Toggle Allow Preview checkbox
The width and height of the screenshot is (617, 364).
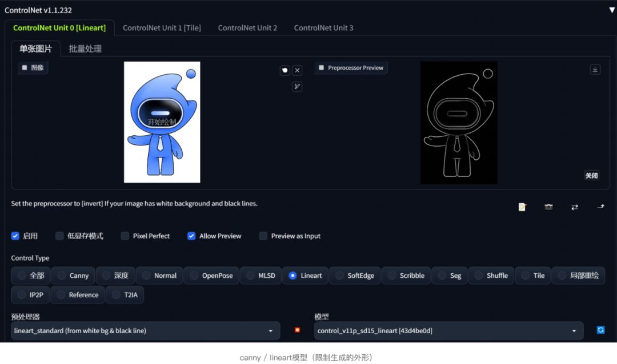[191, 236]
